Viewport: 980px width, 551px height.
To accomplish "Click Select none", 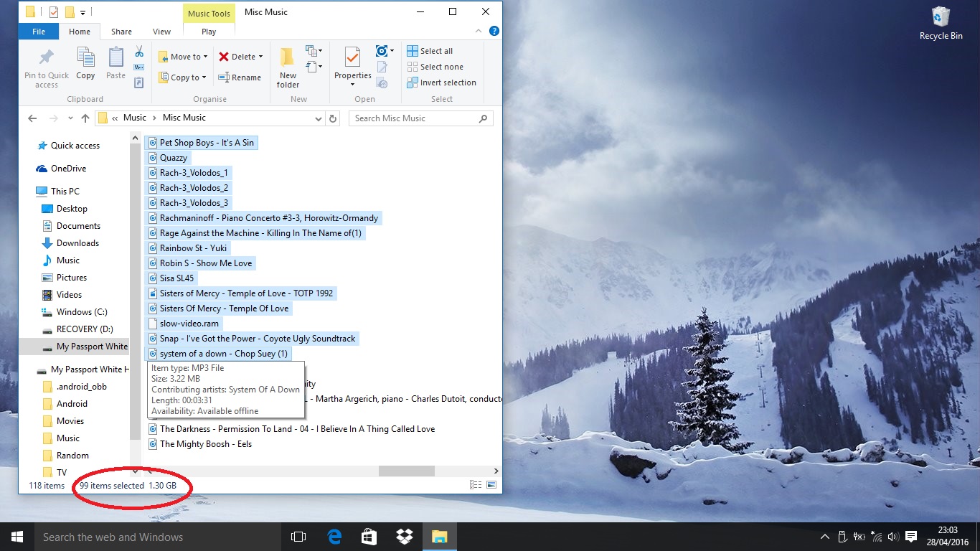I will pos(435,67).
